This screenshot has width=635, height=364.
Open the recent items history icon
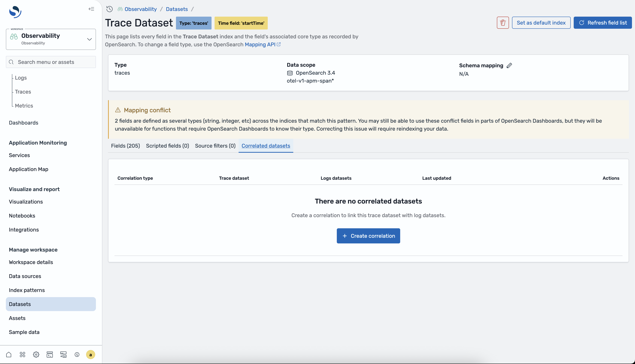click(109, 9)
